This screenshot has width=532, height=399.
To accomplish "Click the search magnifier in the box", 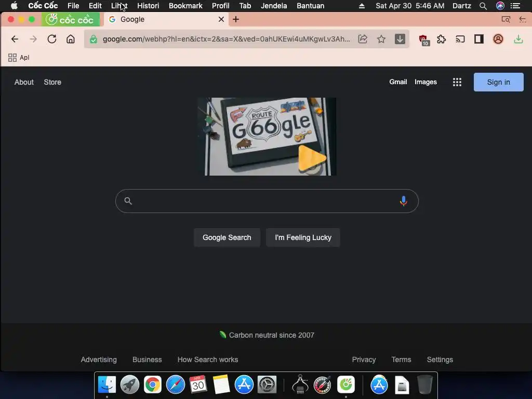I will [128, 201].
